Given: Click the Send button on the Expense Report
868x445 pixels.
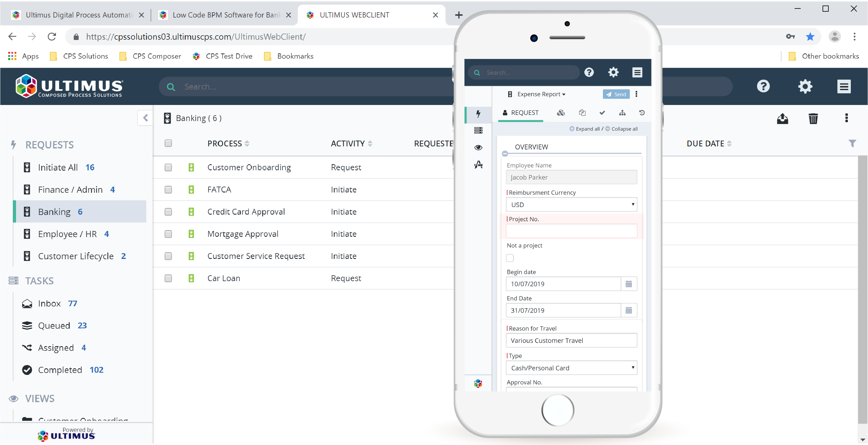Looking at the screenshot, I should click(616, 94).
